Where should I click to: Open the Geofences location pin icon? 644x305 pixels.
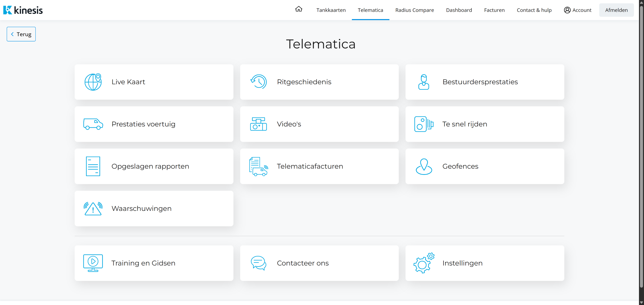[x=424, y=166]
